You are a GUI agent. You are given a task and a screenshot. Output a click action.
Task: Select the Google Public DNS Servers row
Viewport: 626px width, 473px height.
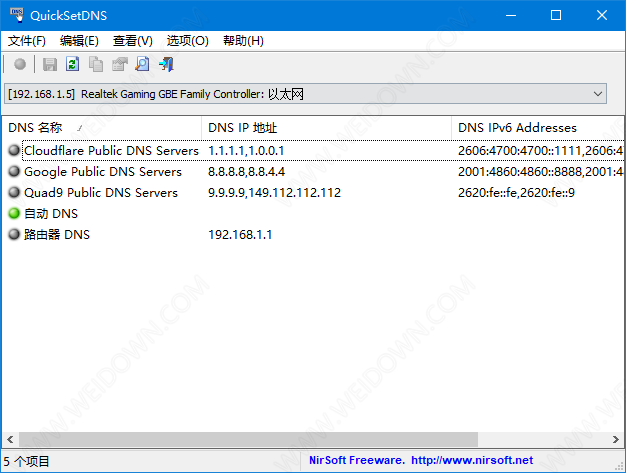click(313, 172)
